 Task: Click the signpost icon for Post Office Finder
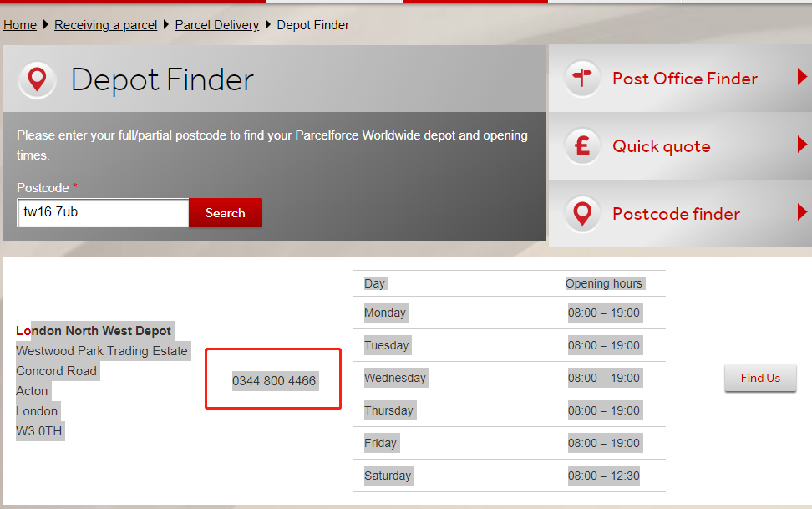coord(581,79)
